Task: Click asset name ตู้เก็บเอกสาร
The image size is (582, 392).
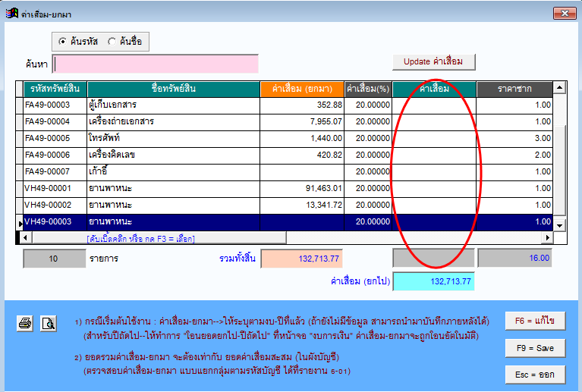Action: click(112, 105)
